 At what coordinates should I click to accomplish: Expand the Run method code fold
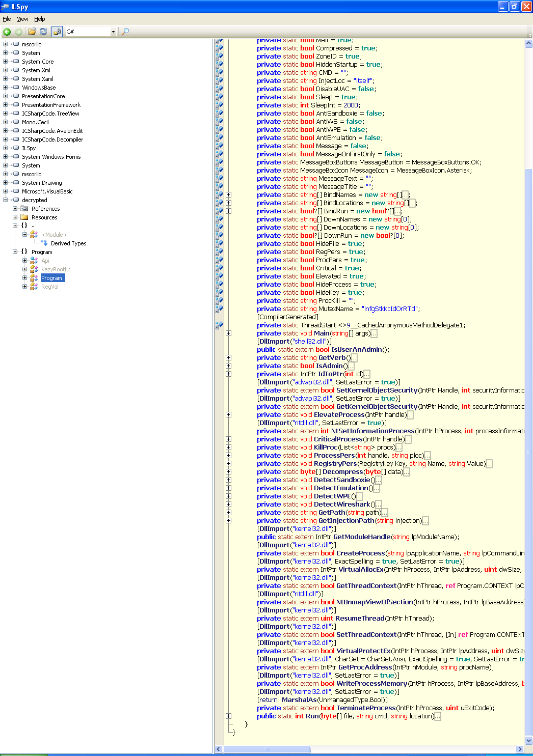coord(229,716)
